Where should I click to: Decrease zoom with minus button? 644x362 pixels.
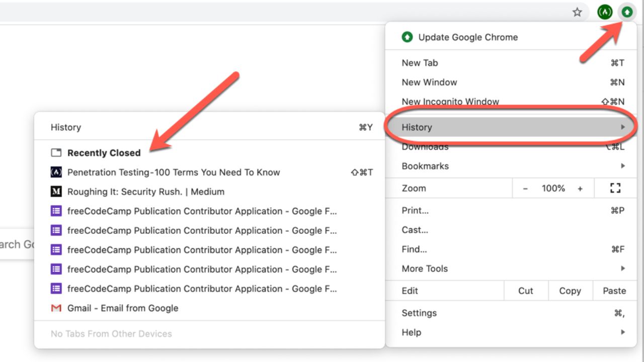coord(525,189)
